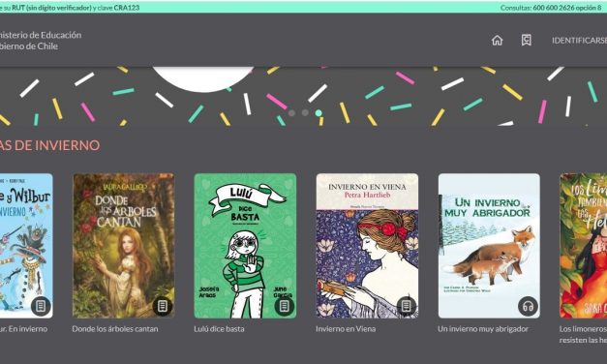Open Los limoneros book cover
The height and width of the screenshot is (364, 607).
coord(584,246)
